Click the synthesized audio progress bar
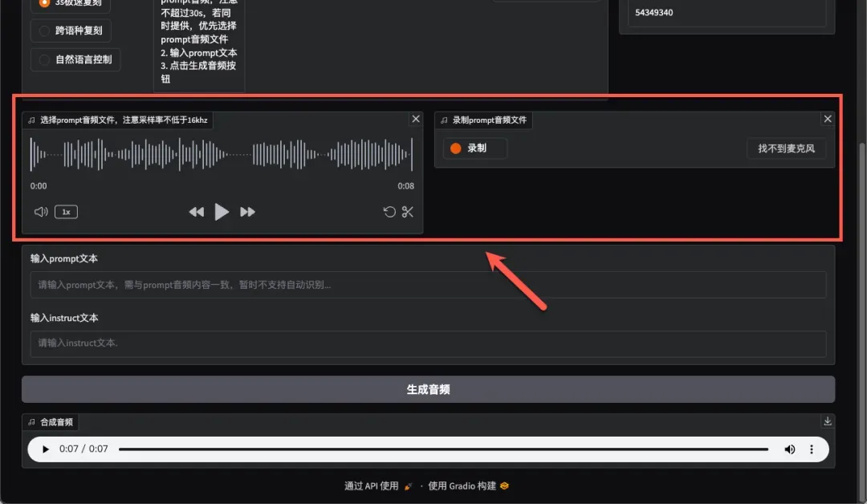 [x=443, y=449]
